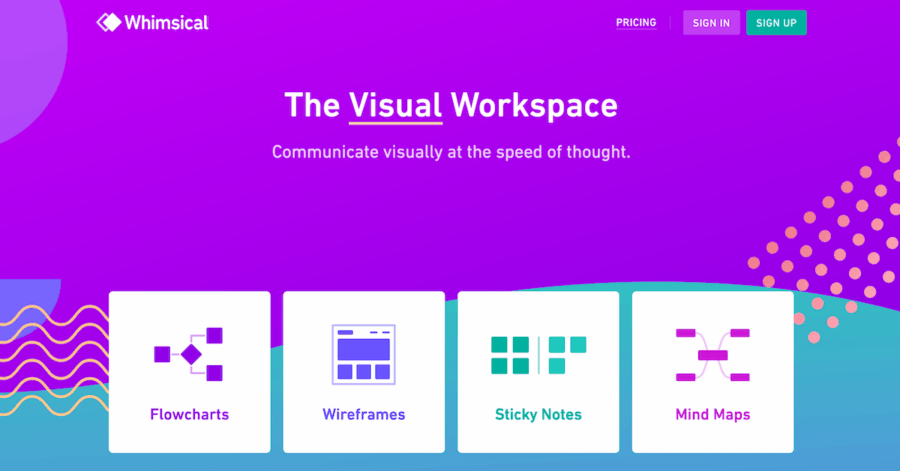Open the Pricing page
The height and width of the screenshot is (471, 900).
(636, 22)
